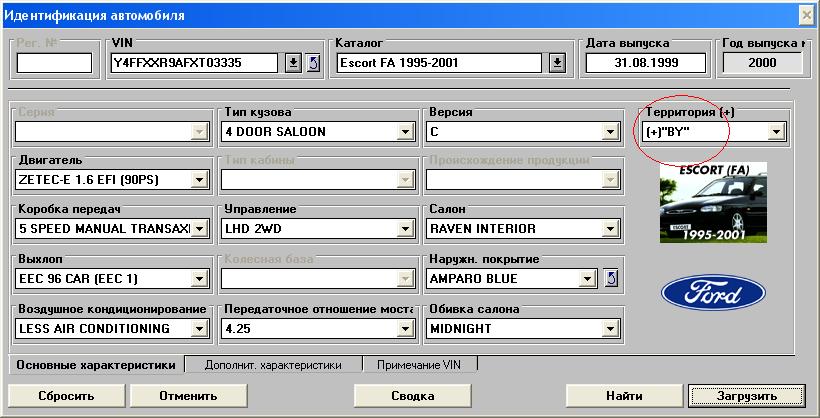This screenshot has width=820, height=418.
Task: Click the download arrow icon beside the VIN field
Action: click(293, 63)
